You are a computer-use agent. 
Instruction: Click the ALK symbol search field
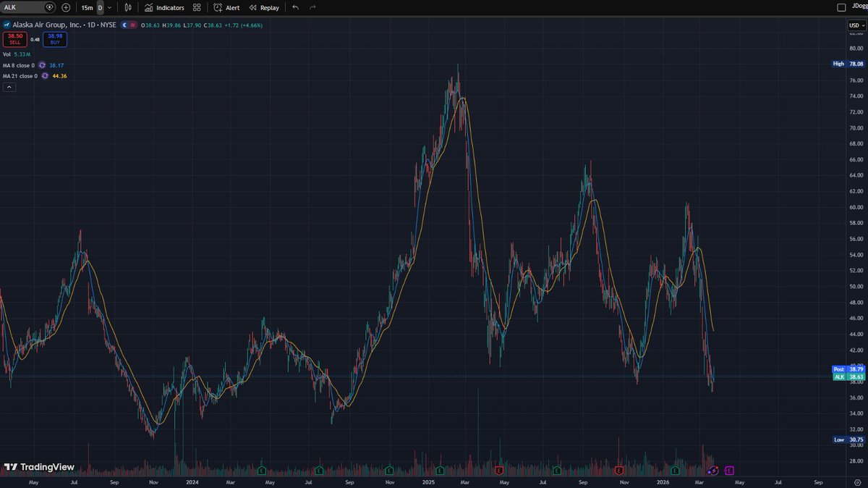click(x=29, y=7)
